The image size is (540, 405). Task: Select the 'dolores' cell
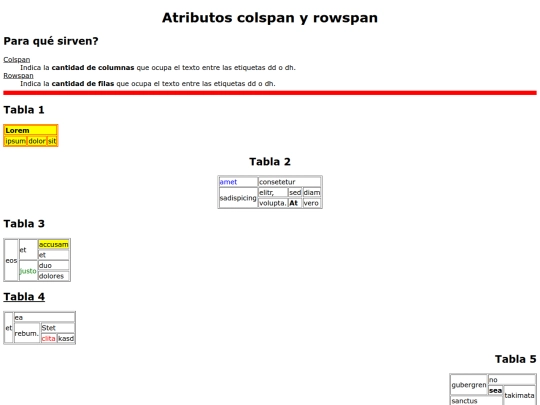(54, 276)
